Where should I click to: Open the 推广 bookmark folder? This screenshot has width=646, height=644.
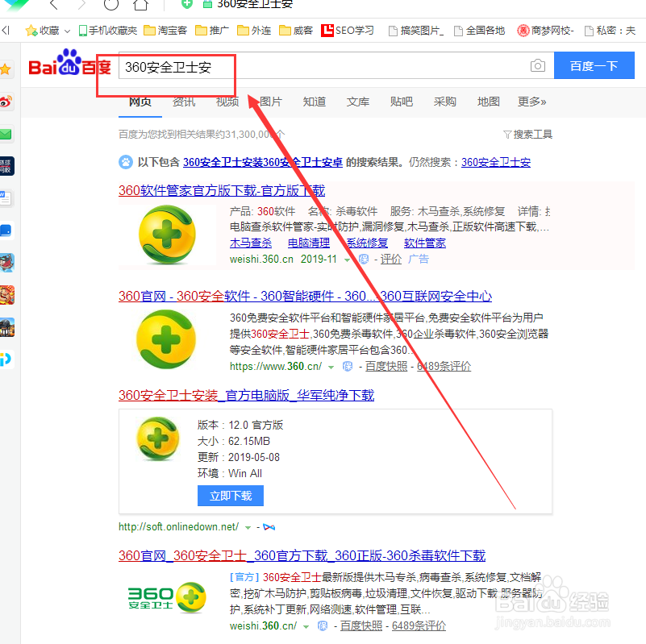[x=212, y=31]
